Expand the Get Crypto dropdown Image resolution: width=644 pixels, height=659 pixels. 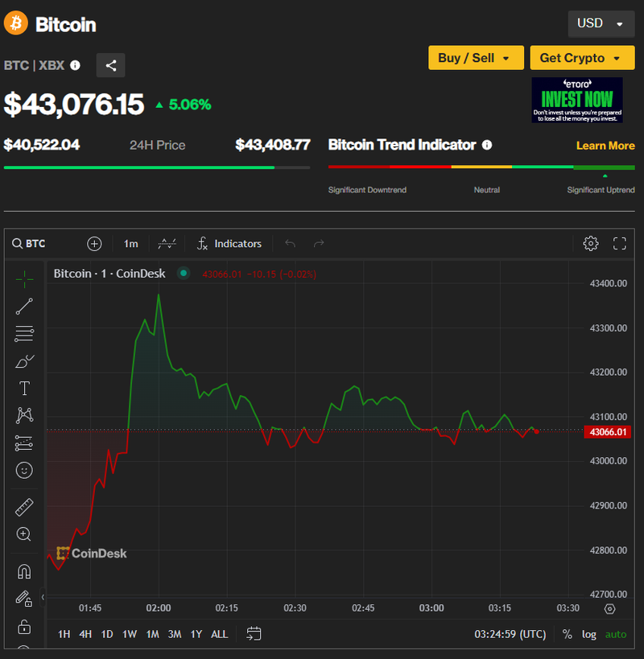pos(582,58)
